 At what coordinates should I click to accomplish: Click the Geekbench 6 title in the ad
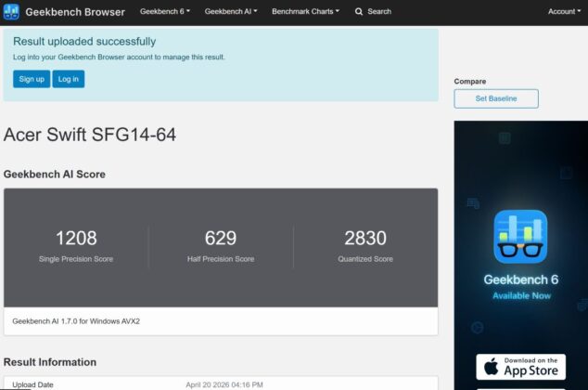coord(521,279)
